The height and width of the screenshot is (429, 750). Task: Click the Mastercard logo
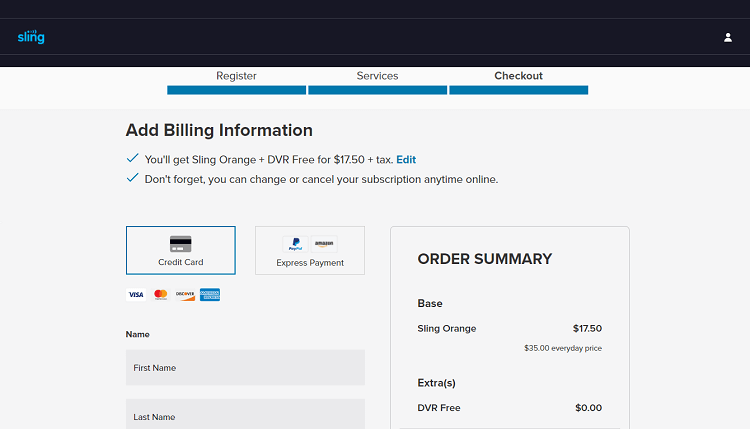tap(161, 295)
